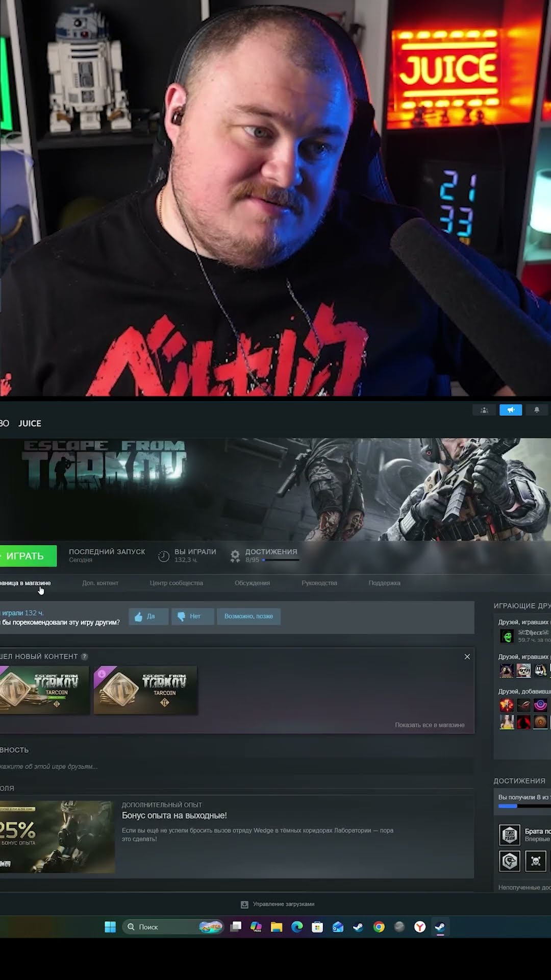The height and width of the screenshot is (980, 551).
Task: Open the 25% бонус опыта news thumbnail
Action: (57, 837)
